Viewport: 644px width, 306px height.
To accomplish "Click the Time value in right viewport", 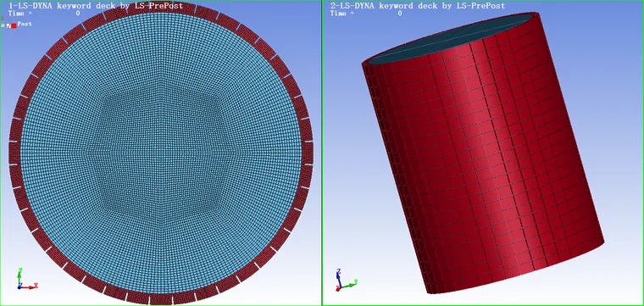I will (x=400, y=14).
